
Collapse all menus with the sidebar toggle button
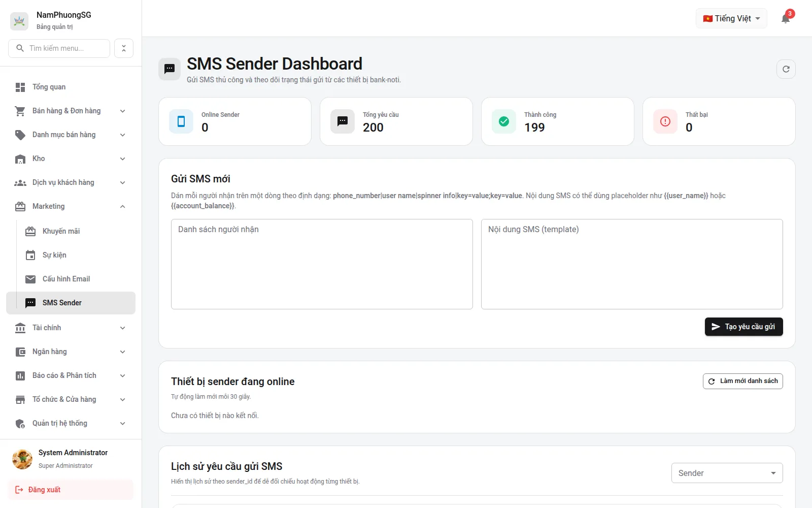124,48
